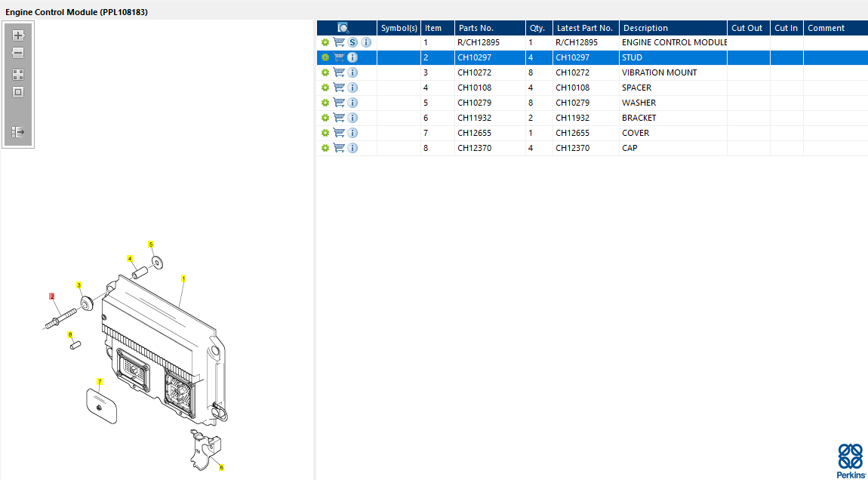Open info for ENGINE CONTROL MODULE row
Viewport: 868px width, 480px height.
[366, 42]
